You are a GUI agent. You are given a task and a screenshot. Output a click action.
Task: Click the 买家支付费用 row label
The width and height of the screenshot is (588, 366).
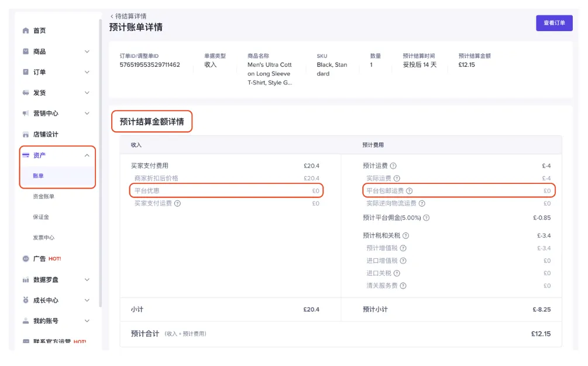tap(150, 166)
